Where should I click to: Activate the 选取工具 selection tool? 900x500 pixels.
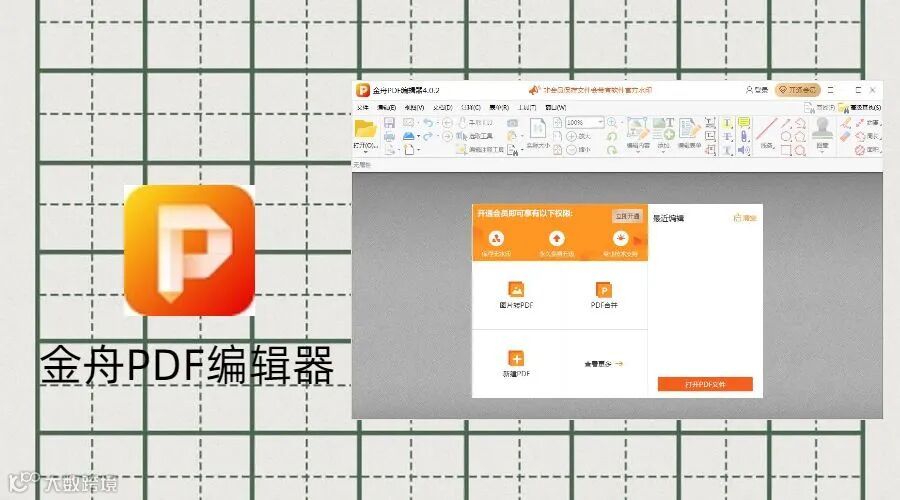pos(476,137)
